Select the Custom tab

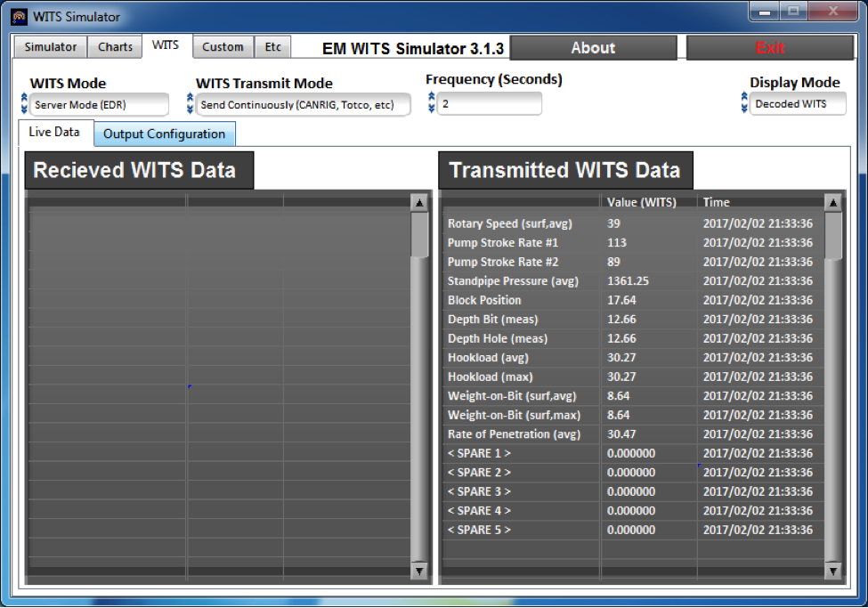[223, 47]
